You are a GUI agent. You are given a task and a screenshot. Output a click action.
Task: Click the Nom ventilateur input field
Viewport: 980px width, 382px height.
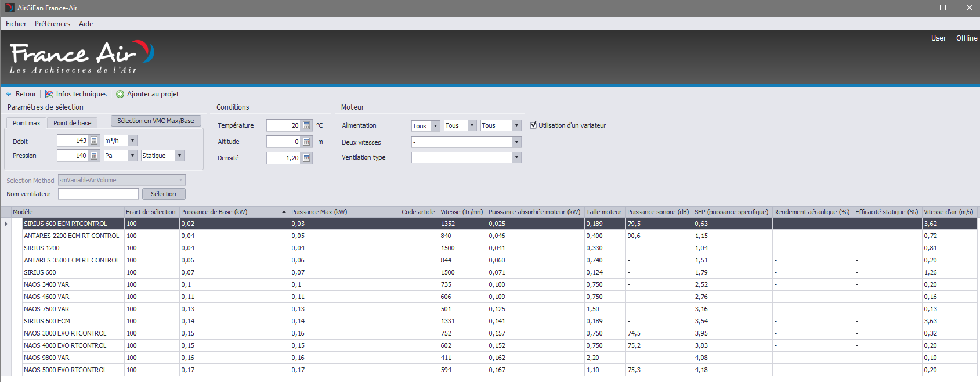click(98, 194)
